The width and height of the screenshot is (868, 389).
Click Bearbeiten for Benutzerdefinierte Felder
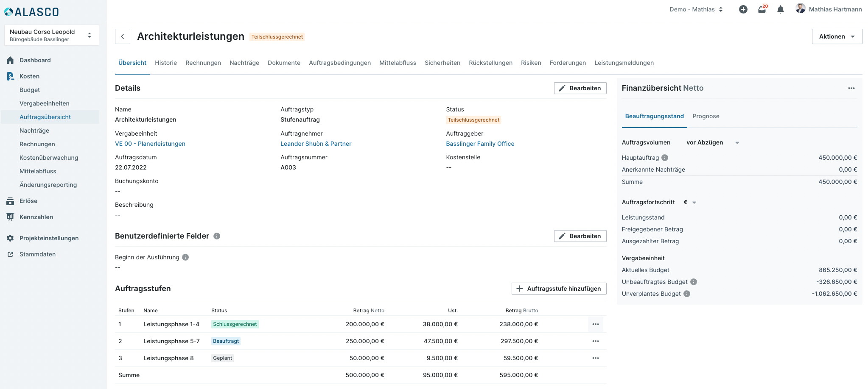580,236
